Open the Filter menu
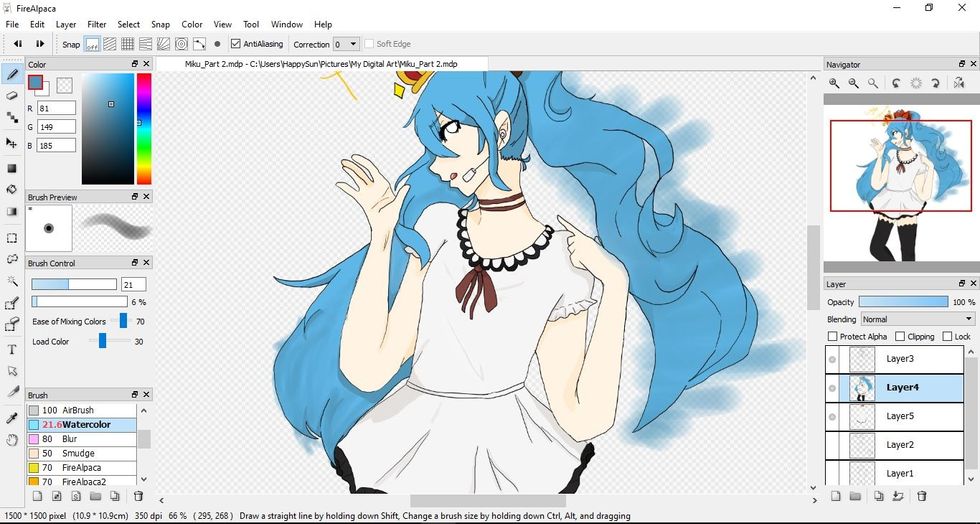 pos(96,24)
